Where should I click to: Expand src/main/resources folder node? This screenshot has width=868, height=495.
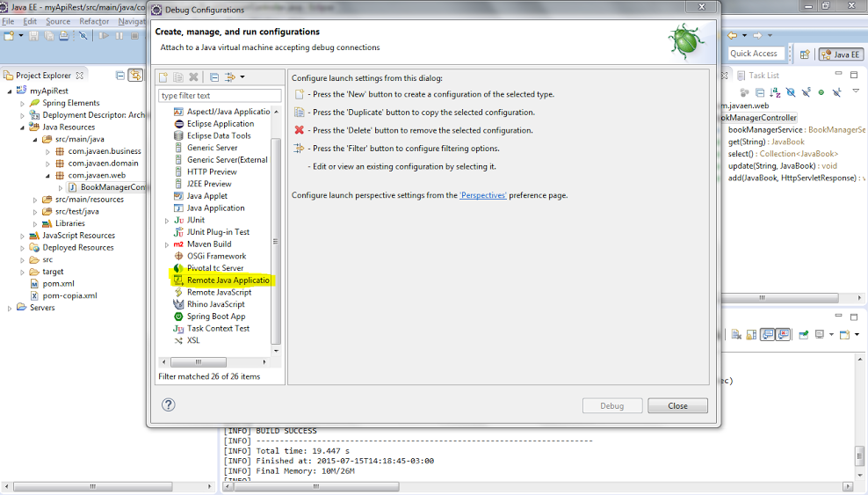point(35,200)
